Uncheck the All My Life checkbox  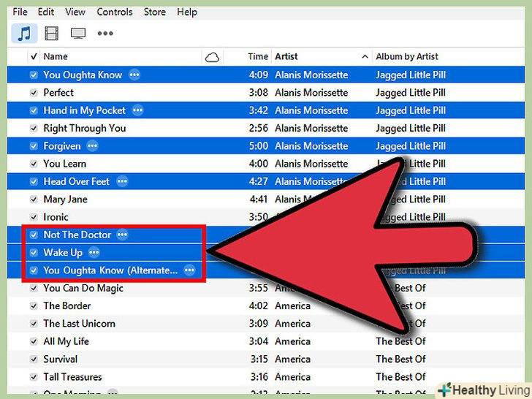(x=34, y=342)
